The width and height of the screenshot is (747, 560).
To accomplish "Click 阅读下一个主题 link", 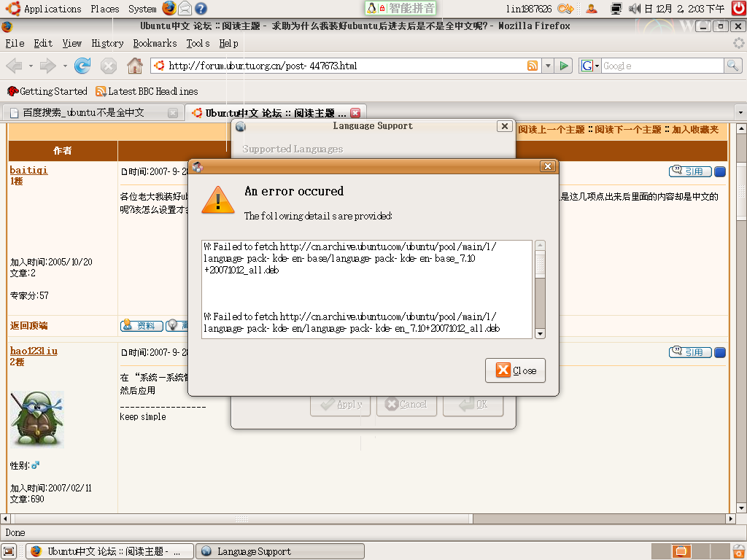I will pos(628,130).
